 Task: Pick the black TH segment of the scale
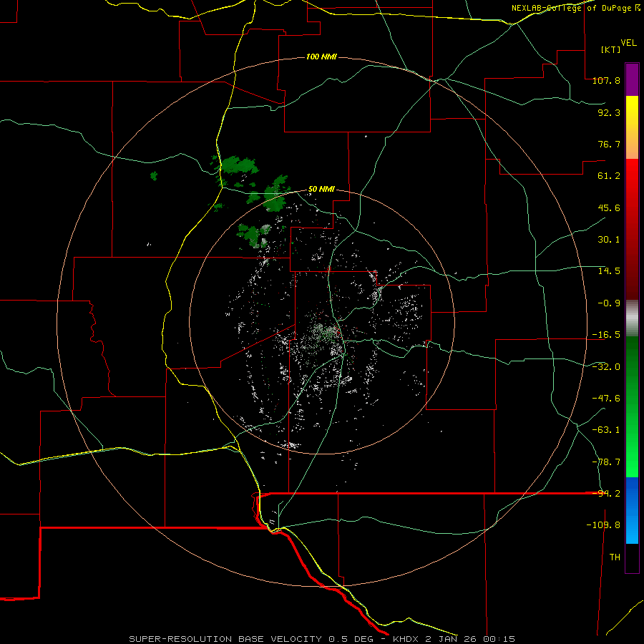point(632,558)
